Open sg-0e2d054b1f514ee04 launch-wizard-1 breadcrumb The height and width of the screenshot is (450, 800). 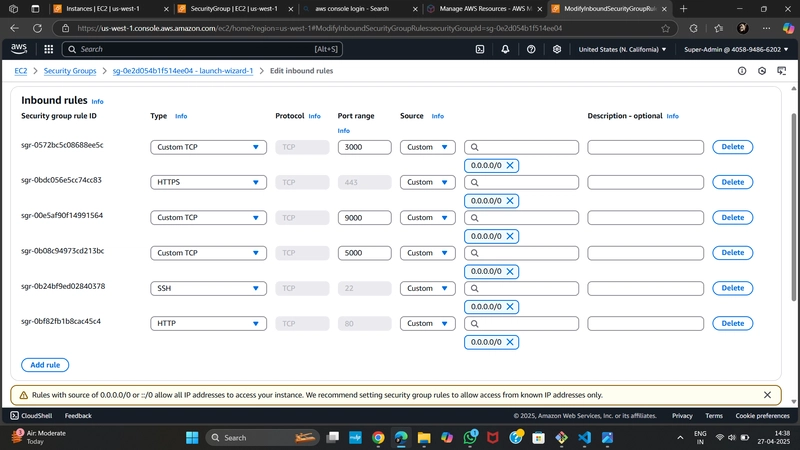click(x=183, y=71)
